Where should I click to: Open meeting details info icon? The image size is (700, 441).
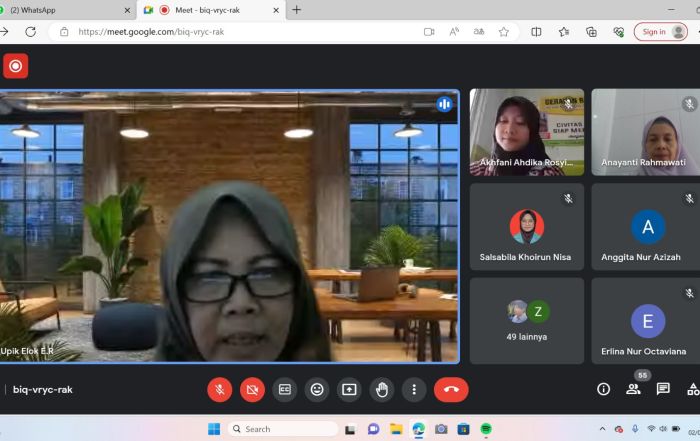603,389
